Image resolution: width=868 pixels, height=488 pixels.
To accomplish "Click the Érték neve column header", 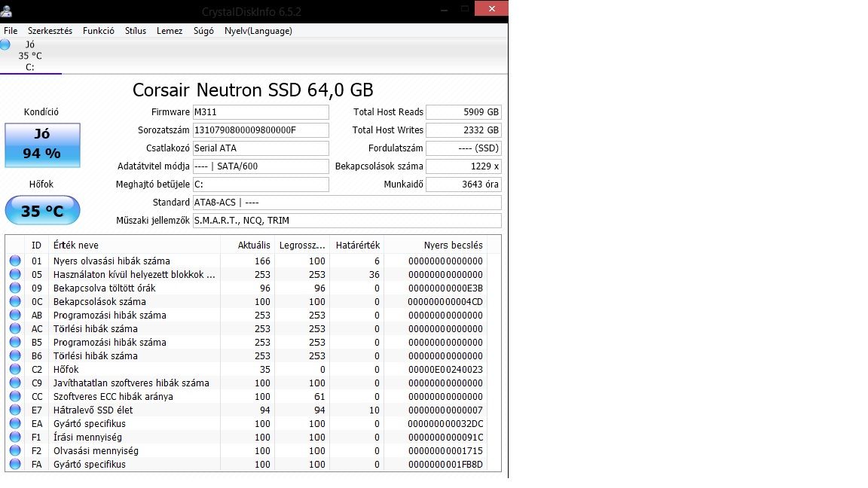I will click(135, 245).
